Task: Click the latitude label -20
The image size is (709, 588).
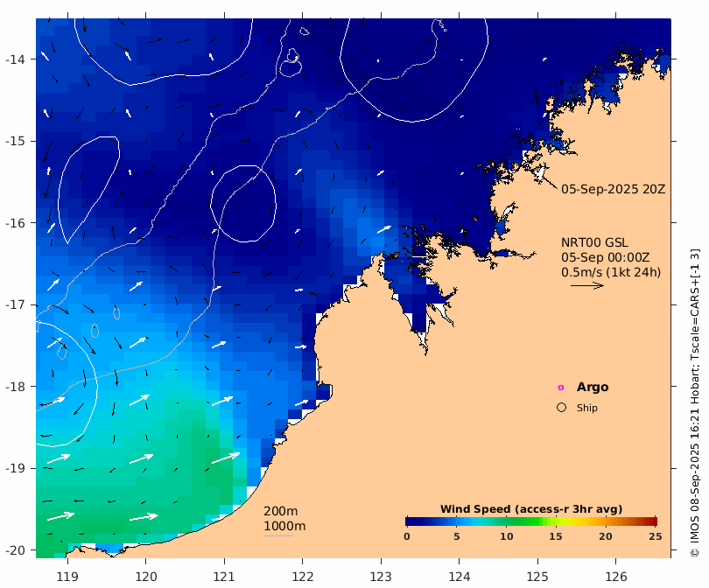Action: point(15,550)
